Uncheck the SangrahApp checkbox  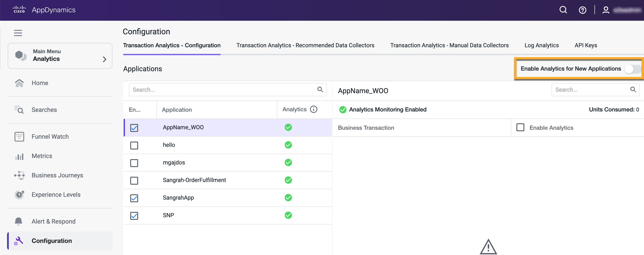[134, 198]
